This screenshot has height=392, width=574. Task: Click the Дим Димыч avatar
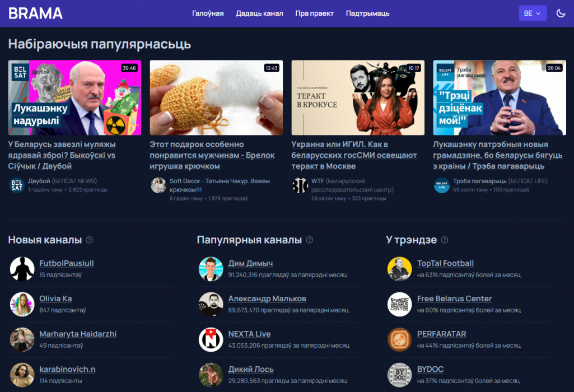pos(211,269)
